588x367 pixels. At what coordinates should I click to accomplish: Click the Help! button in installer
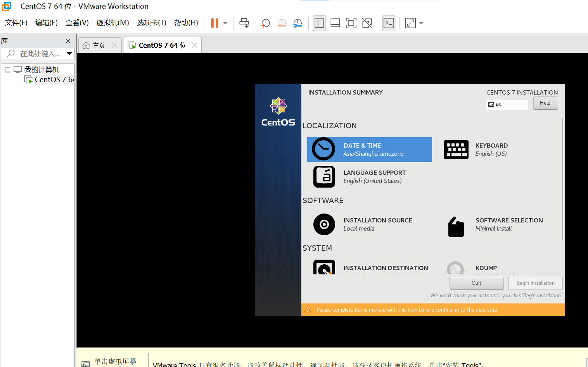pos(546,103)
